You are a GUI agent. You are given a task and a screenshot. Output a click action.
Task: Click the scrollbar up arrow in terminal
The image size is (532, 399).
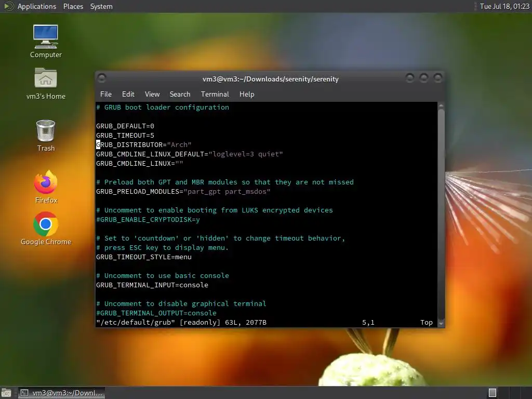point(441,105)
